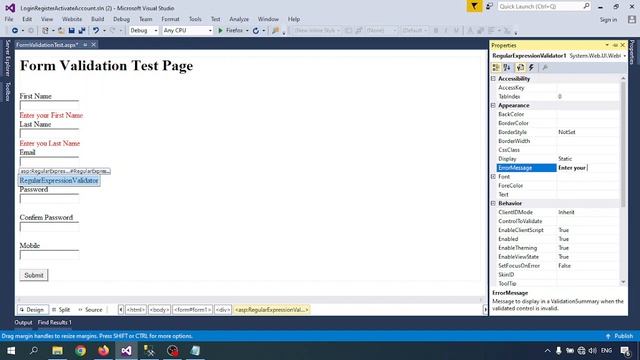Open the Toolbox side tab
Viewport: 640px width, 360px height.
tap(7, 92)
